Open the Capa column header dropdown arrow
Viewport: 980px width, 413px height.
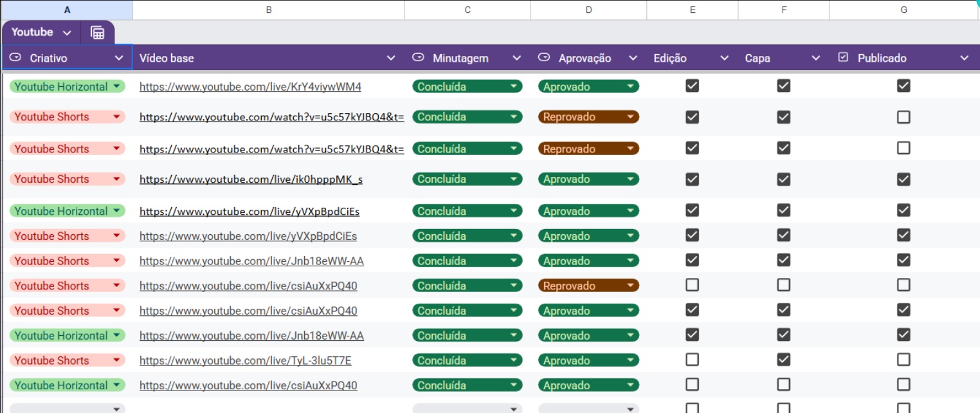pos(815,59)
